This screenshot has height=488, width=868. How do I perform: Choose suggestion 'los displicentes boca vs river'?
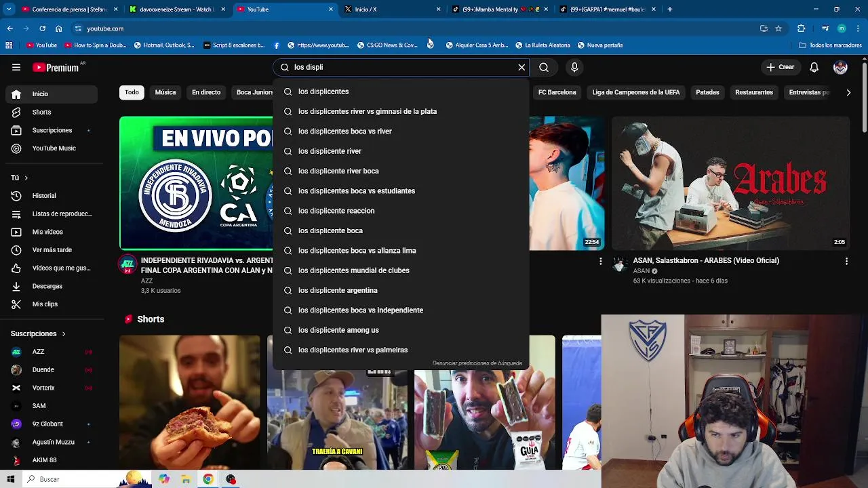pyautogui.click(x=401, y=131)
